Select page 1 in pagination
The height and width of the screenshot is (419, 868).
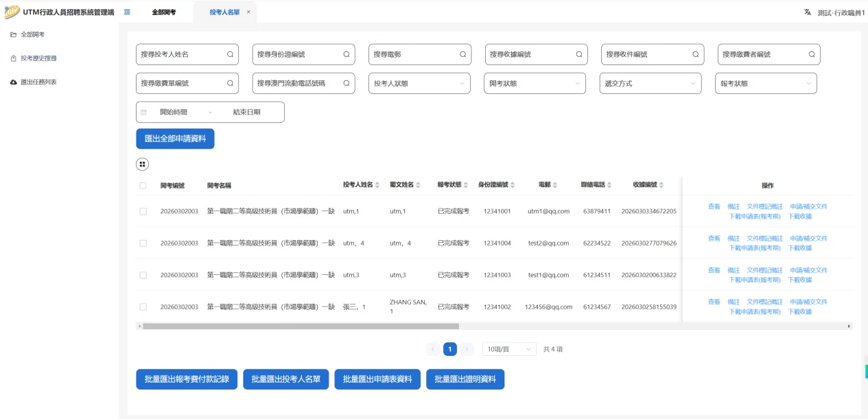(x=450, y=349)
